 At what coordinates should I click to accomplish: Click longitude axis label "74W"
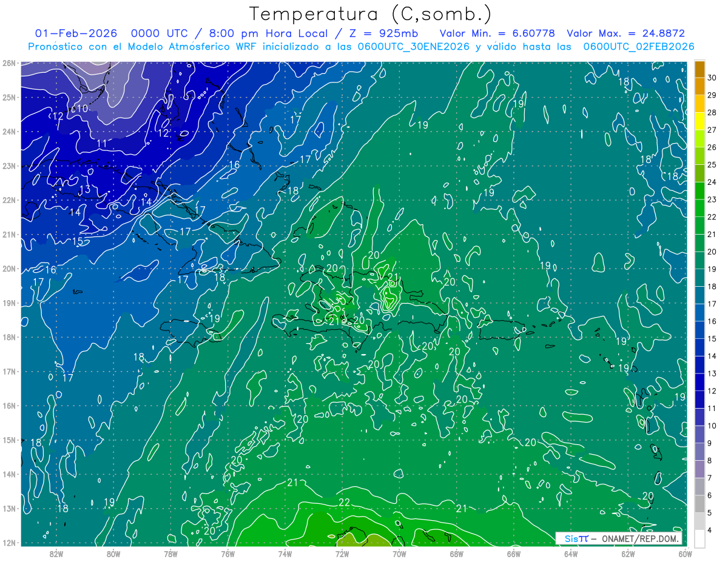(x=285, y=553)
